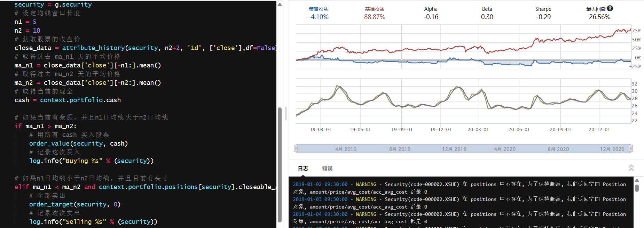Image resolution: width=644 pixels, height=228 pixels.
Task: Click the line cash = context.portfolio.cash
Action: [x=68, y=100]
